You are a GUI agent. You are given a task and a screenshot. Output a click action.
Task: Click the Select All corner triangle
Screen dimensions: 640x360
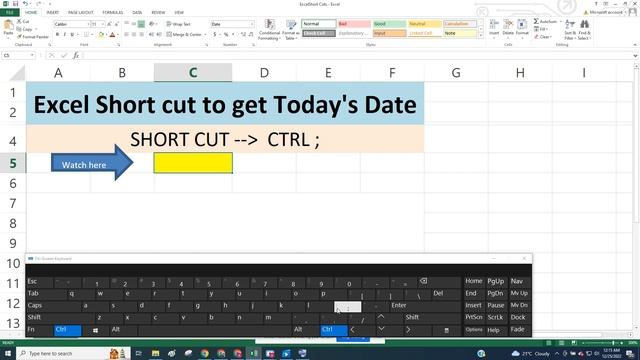click(17, 73)
